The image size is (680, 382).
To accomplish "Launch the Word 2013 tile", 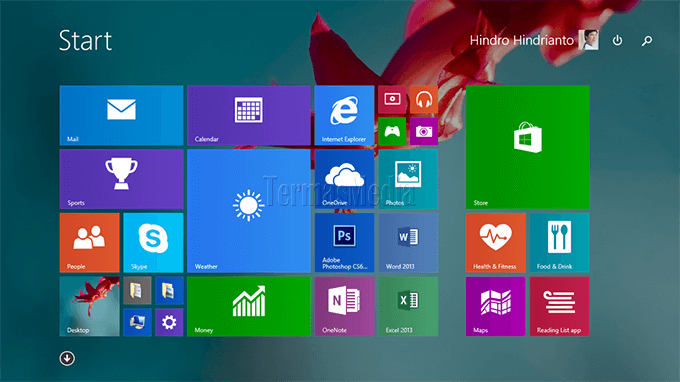I will pyautogui.click(x=408, y=243).
